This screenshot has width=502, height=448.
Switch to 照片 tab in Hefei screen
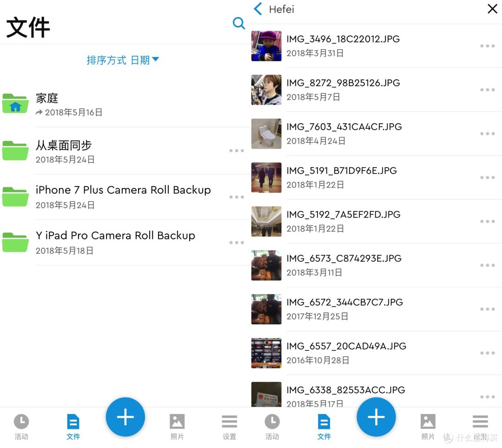428,427
